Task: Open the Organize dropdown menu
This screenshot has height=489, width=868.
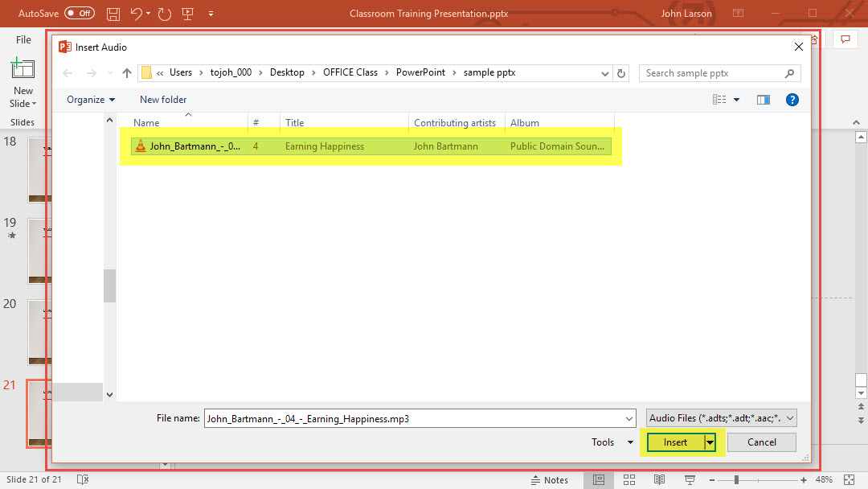Action: [x=91, y=100]
